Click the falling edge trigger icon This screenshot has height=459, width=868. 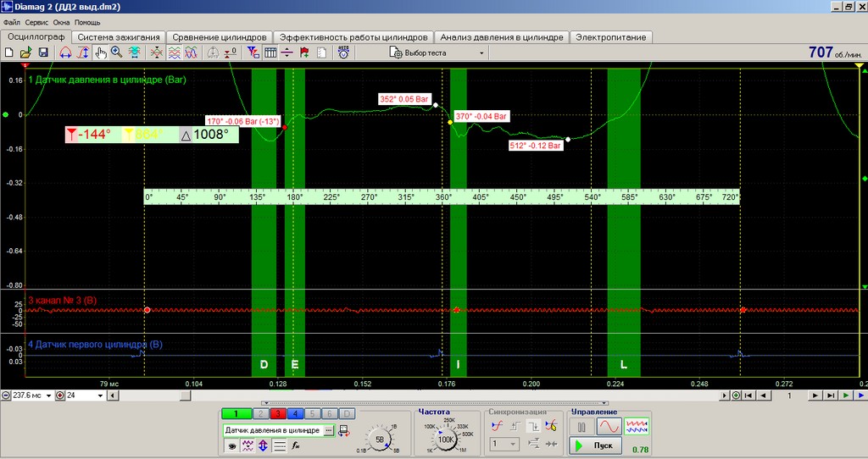(533, 426)
